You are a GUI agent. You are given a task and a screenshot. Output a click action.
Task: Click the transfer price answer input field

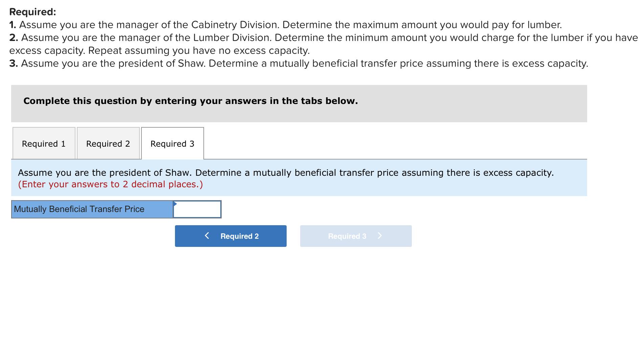point(197,209)
